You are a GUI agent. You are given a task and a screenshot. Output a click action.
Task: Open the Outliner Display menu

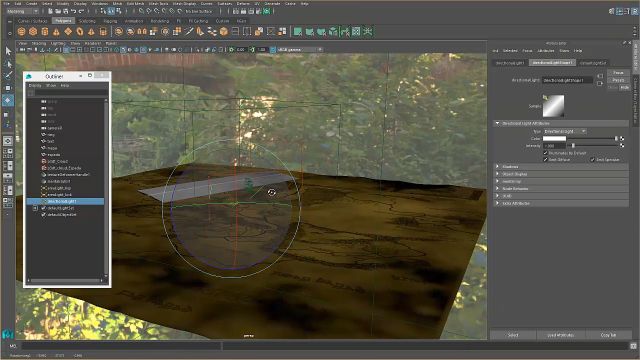coord(35,86)
